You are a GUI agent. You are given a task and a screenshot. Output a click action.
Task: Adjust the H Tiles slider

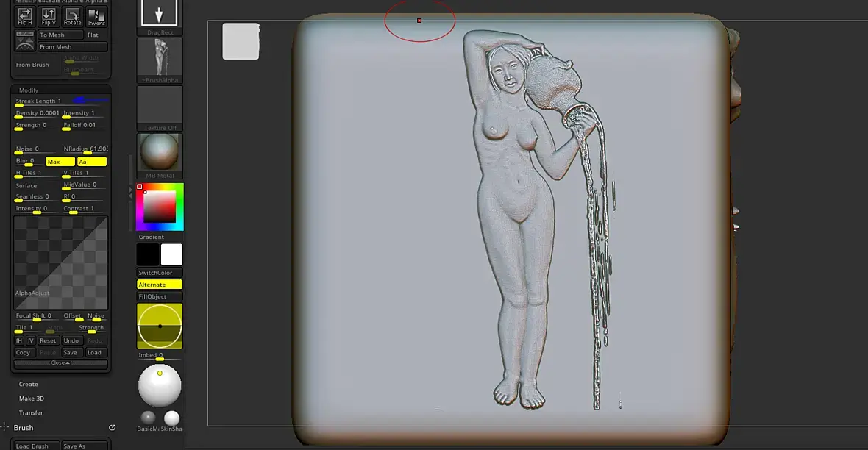pos(37,173)
